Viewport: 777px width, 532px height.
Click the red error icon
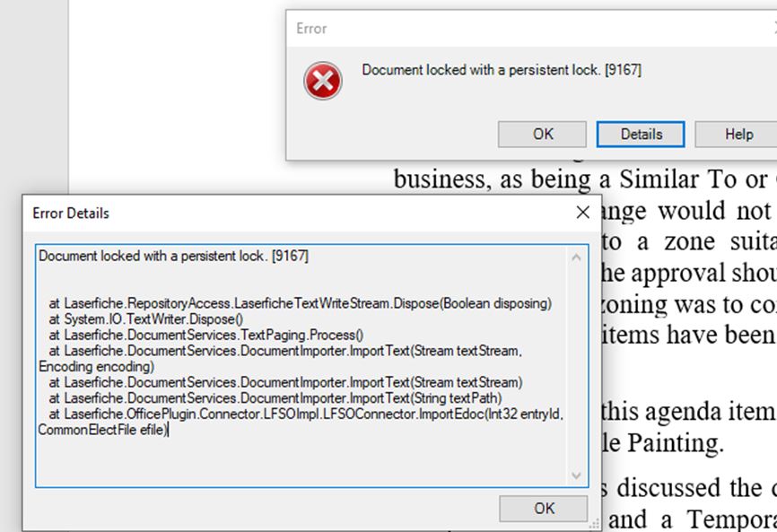click(323, 81)
